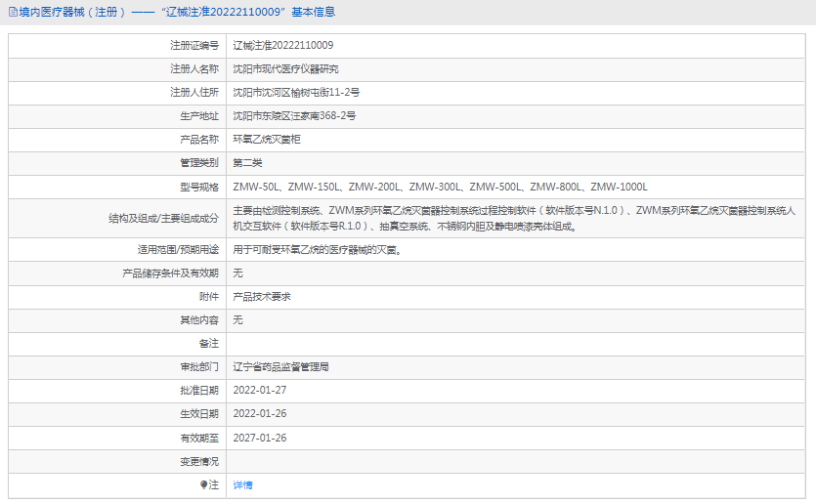Click the 附件 label
This screenshot has width=816, height=504.
pyautogui.click(x=209, y=297)
